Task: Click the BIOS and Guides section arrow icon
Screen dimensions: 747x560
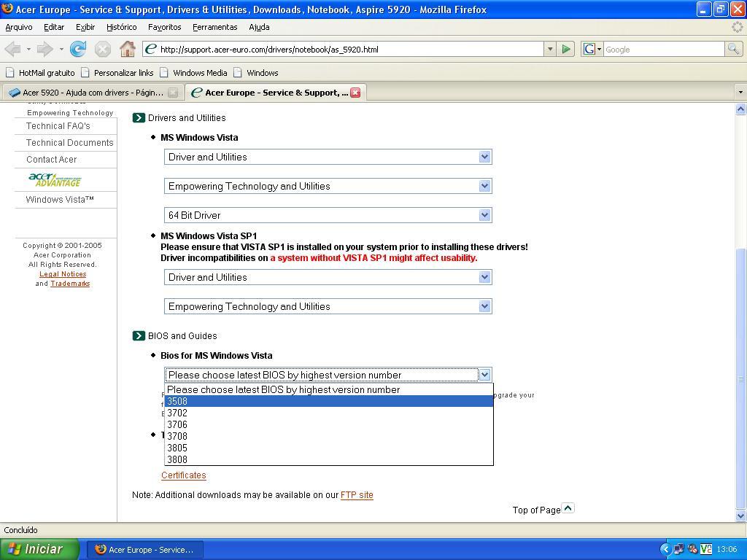Action: (138, 335)
